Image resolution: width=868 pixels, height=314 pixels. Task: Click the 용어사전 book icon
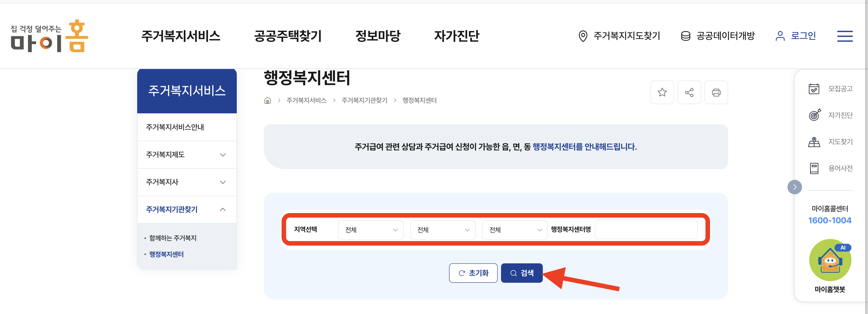[814, 168]
